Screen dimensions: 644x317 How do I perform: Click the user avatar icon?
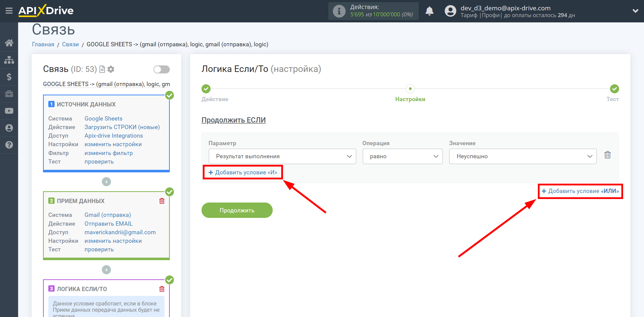coord(450,11)
